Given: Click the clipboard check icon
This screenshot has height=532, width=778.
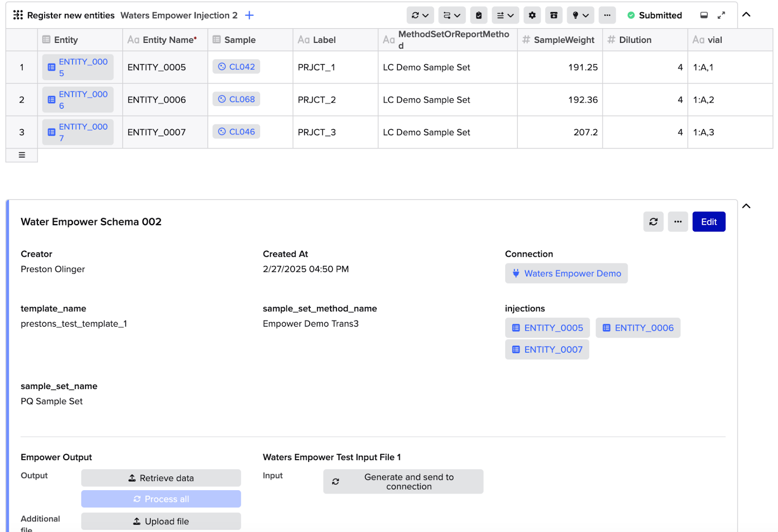Looking at the screenshot, I should (479, 15).
